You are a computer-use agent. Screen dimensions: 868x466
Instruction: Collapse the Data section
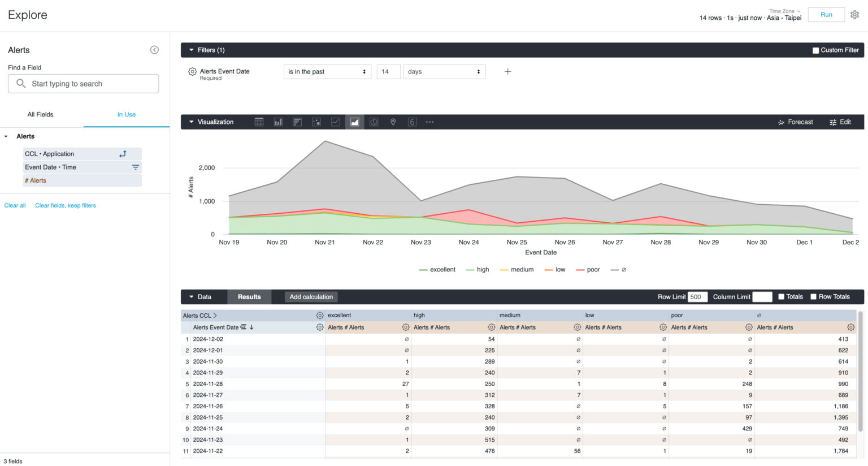point(192,297)
